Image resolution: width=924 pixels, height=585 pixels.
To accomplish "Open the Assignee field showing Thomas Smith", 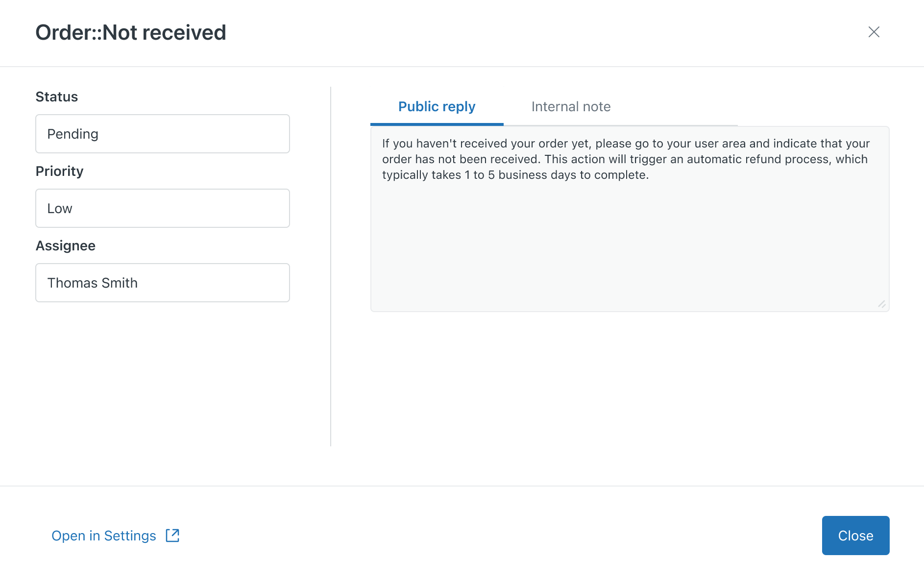I will click(163, 283).
